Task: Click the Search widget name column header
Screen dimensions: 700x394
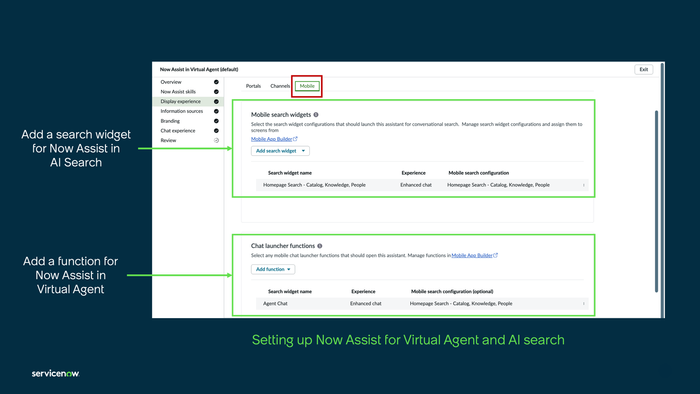Action: pos(290,173)
